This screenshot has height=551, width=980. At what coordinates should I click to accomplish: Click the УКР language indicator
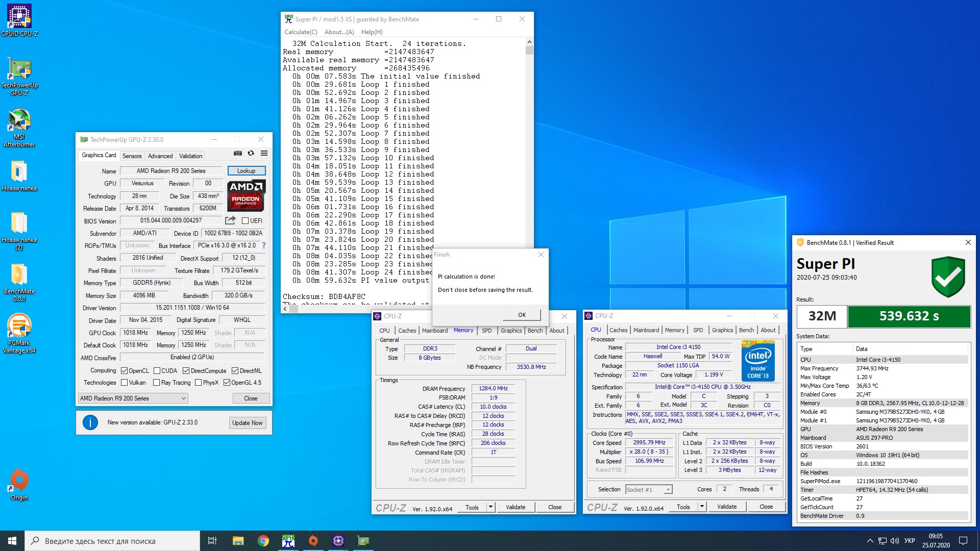click(910, 541)
